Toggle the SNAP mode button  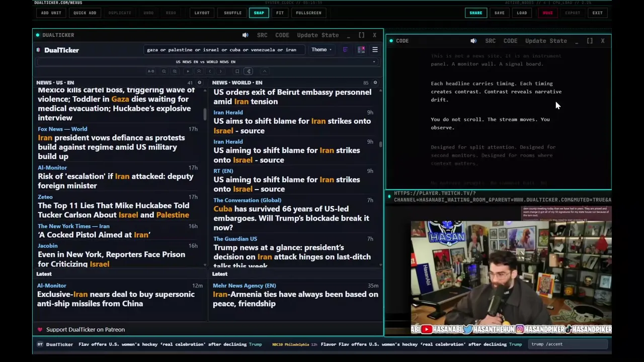click(259, 13)
